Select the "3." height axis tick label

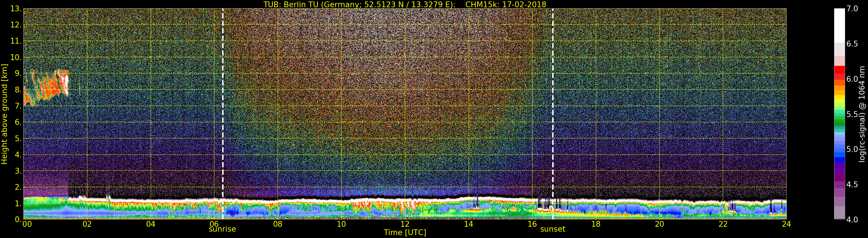click(18, 171)
